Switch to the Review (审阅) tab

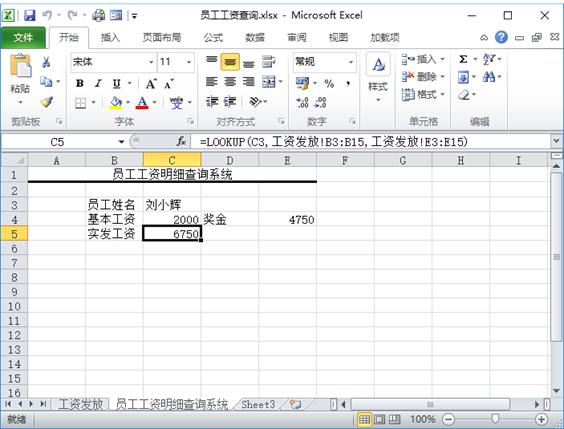point(297,37)
